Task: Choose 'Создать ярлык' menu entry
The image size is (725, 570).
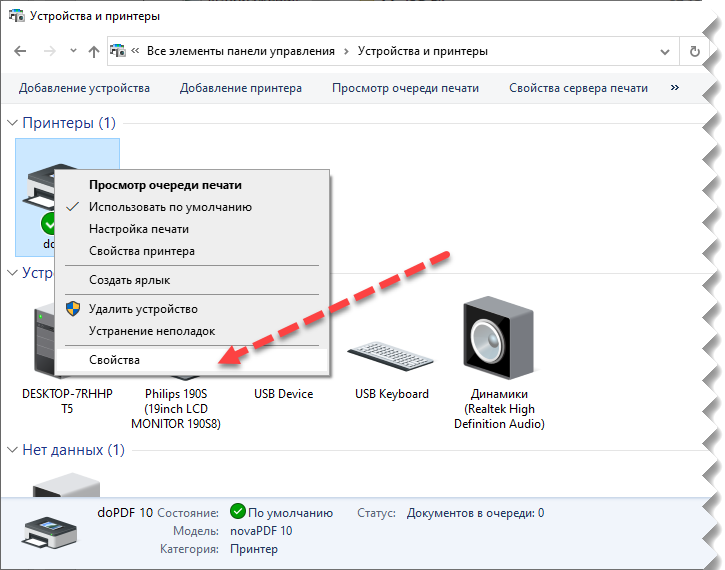Action: click(x=191, y=280)
